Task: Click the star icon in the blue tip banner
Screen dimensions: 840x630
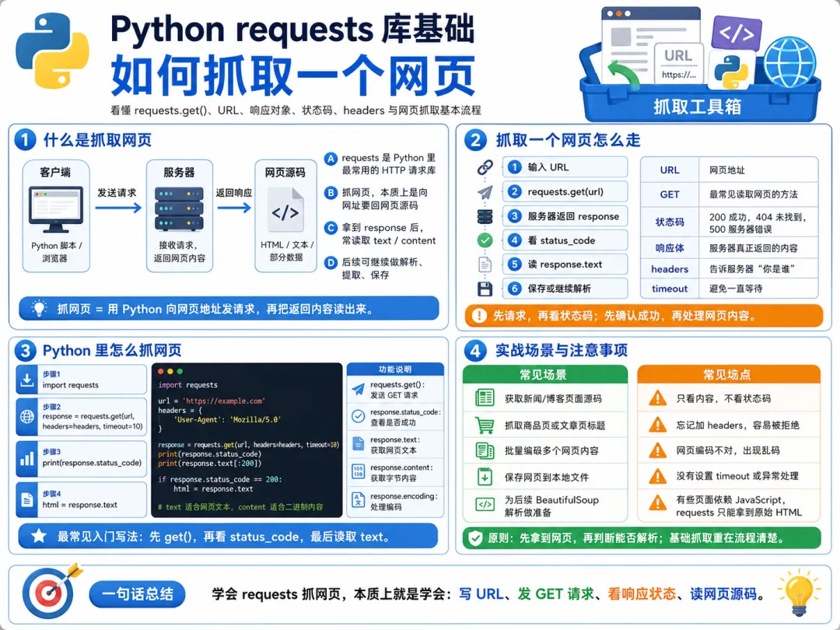Action: 39,536
